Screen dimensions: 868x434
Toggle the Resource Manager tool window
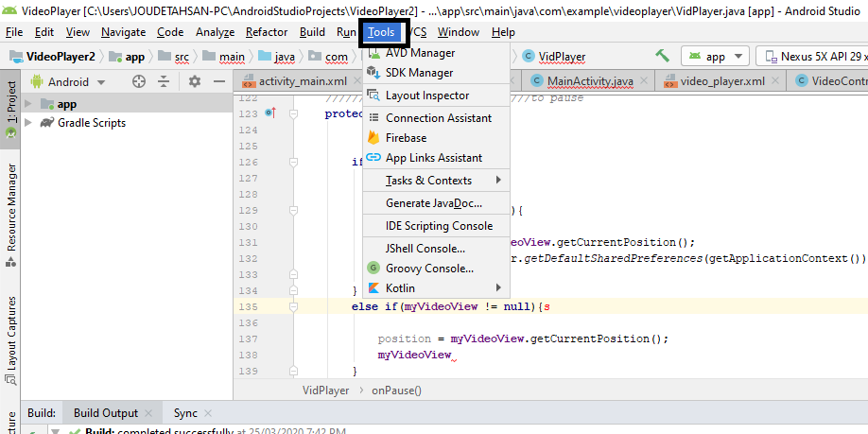click(10, 215)
